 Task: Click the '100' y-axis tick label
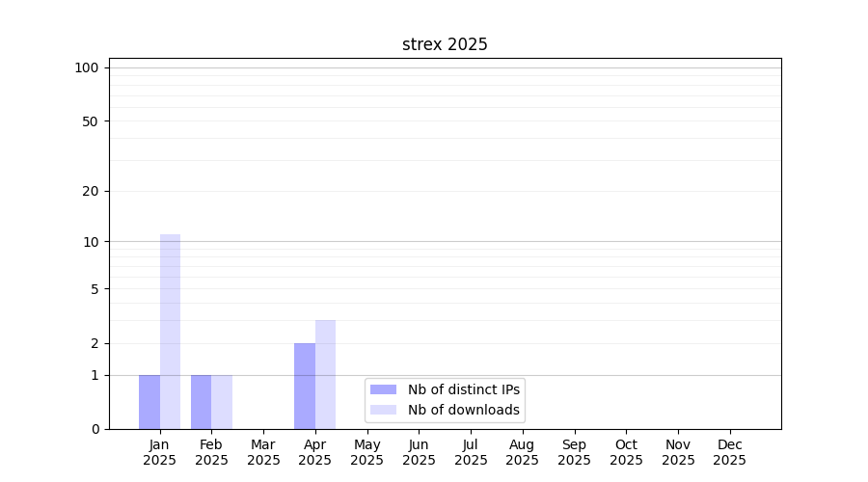point(87,67)
